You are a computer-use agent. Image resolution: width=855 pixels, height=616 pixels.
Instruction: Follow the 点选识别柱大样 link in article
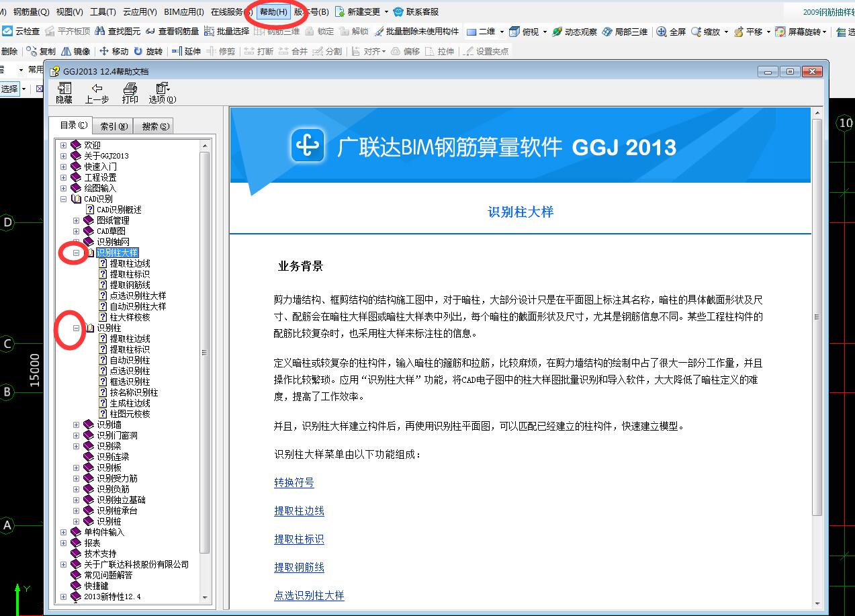click(309, 595)
